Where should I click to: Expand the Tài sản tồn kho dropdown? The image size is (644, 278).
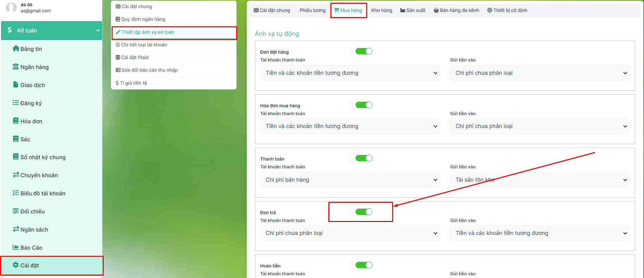coord(540,180)
